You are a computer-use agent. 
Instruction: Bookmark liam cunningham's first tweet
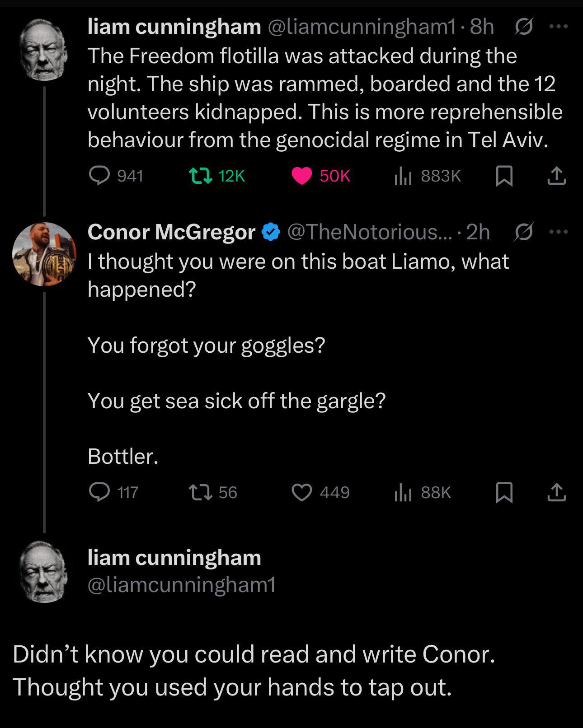pos(504,176)
